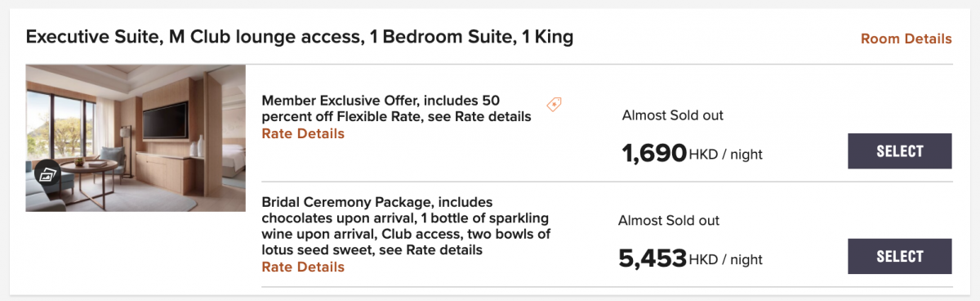
Task: Click the 1,690 price figure
Action: (x=654, y=153)
